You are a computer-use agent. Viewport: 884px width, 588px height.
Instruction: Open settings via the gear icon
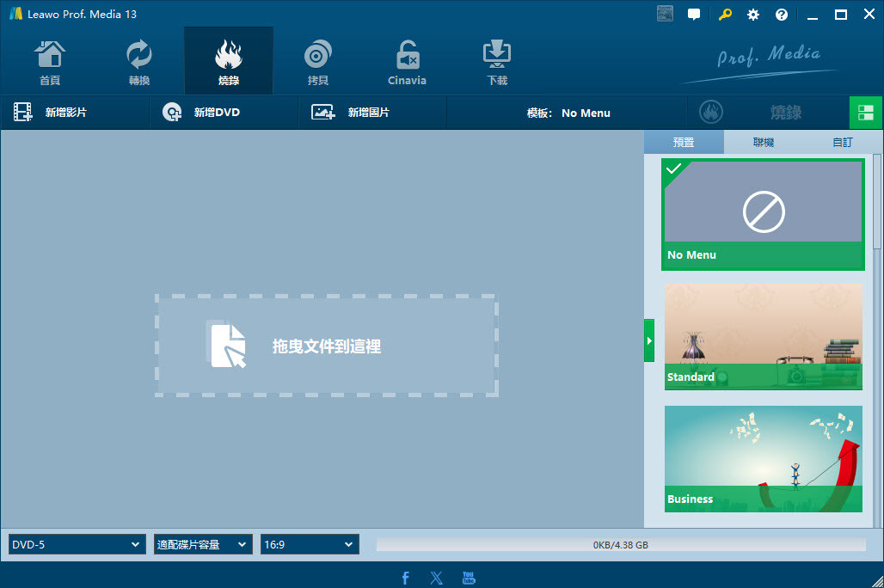753,15
